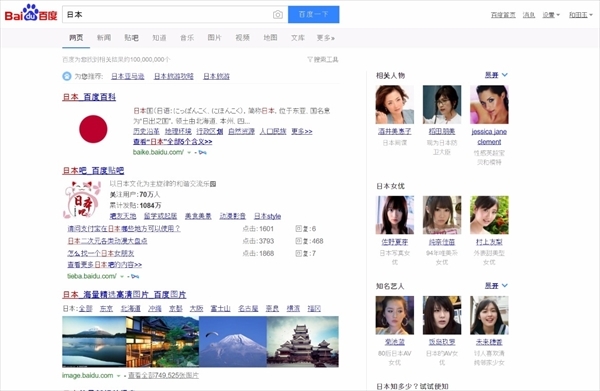
Task: Open the search tools filter
Action: [x=323, y=59]
